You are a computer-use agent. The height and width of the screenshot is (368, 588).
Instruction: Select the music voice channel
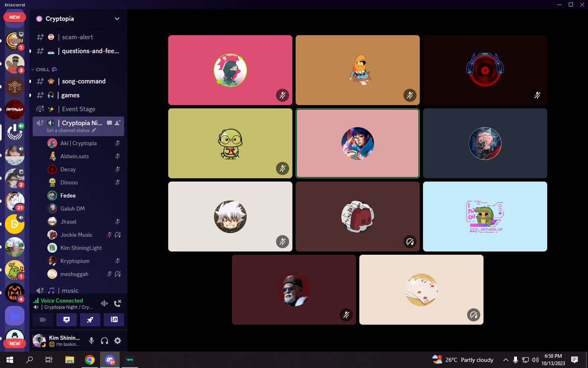[x=78, y=290]
